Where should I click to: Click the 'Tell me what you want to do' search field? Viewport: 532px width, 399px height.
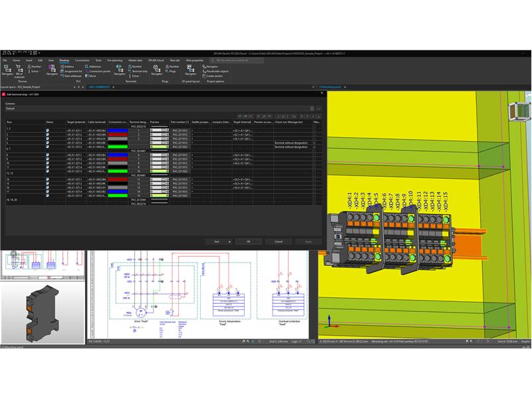[x=237, y=61]
